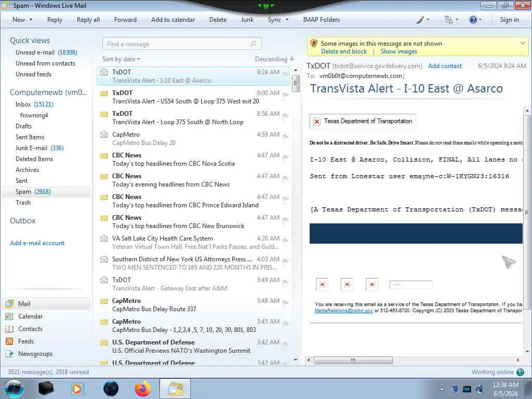
Task: Click the second blocked image icon in footer
Action: (347, 284)
